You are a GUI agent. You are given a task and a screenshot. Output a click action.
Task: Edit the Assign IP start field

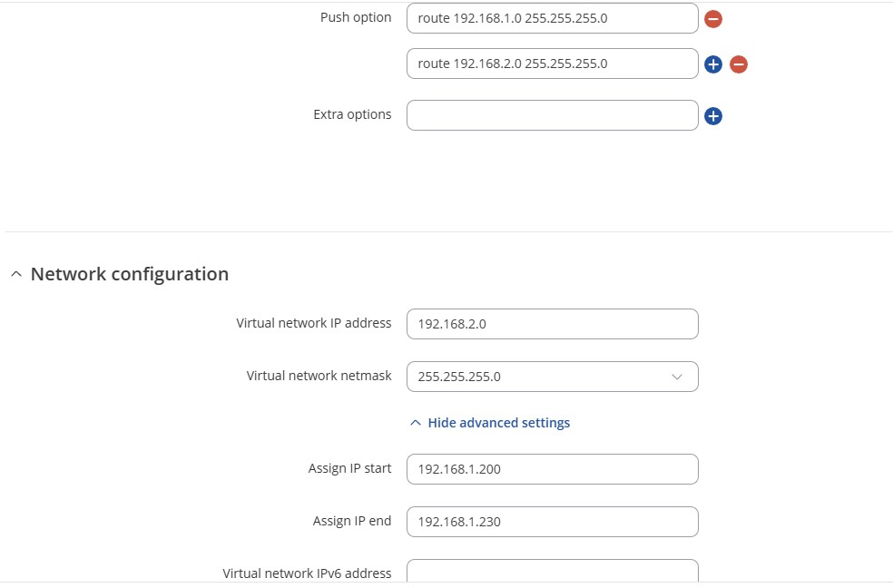553,469
